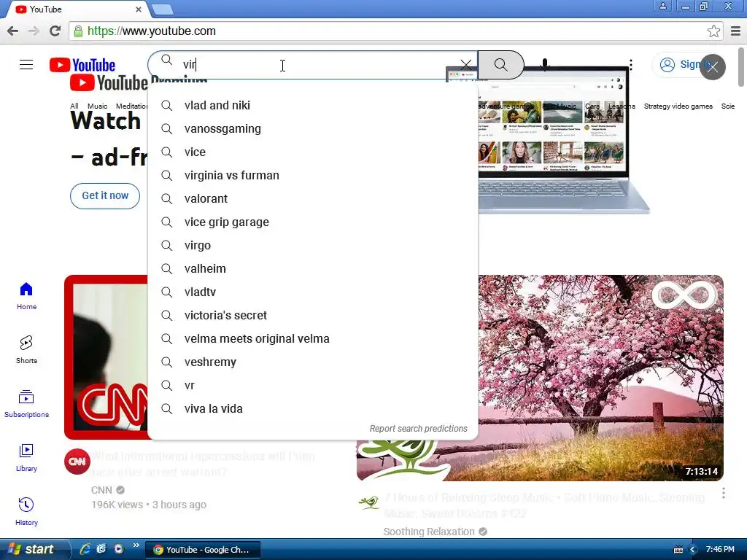Screen dimensions: 747x560
Task: Expand quick launch overflow chevron
Action: 136,545
